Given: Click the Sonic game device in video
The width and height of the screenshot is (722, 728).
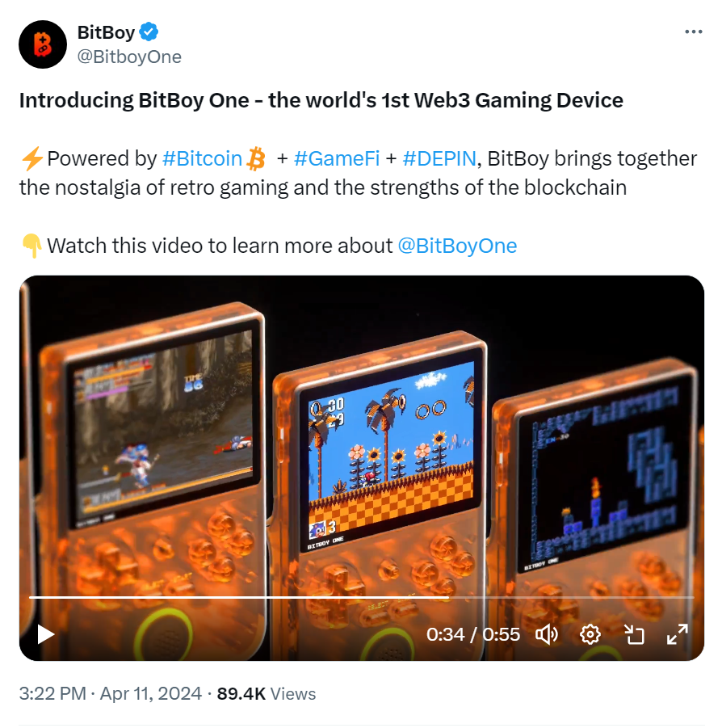Looking at the screenshot, I should click(x=380, y=492).
